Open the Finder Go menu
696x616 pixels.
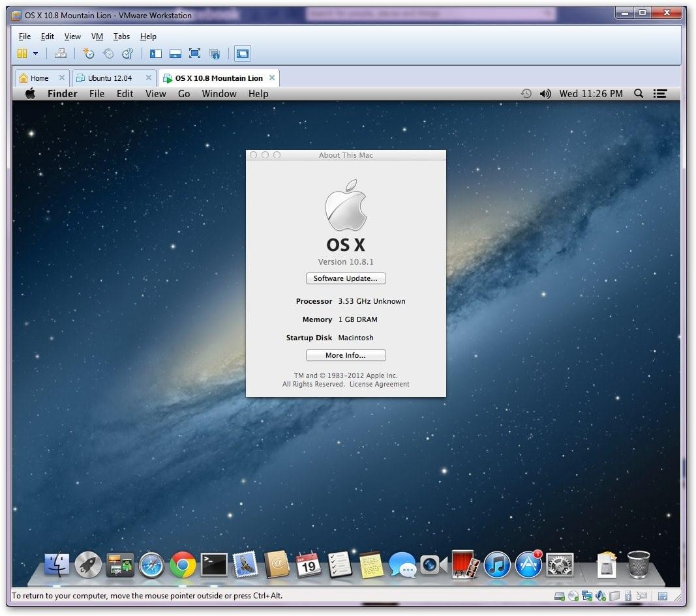pos(184,94)
